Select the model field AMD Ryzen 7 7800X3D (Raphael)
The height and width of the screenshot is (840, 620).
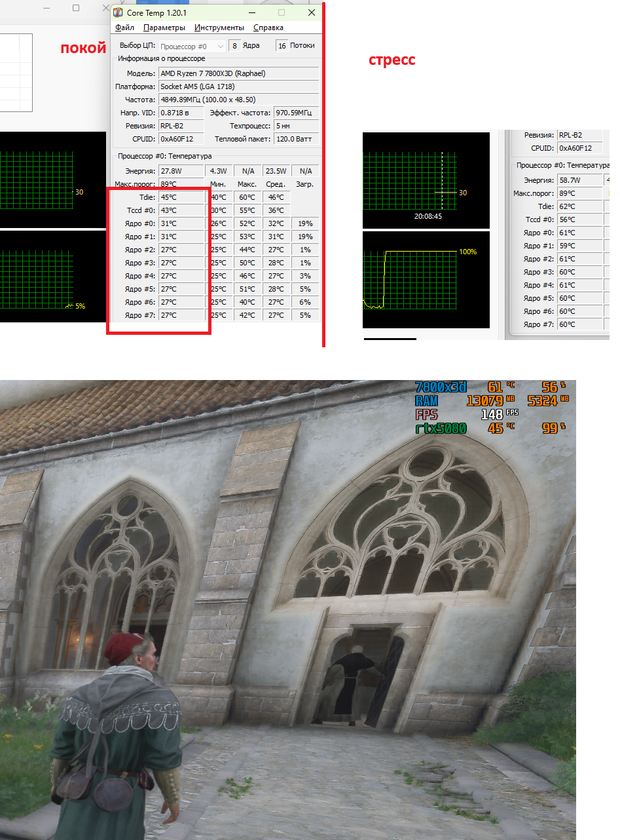[x=238, y=73]
